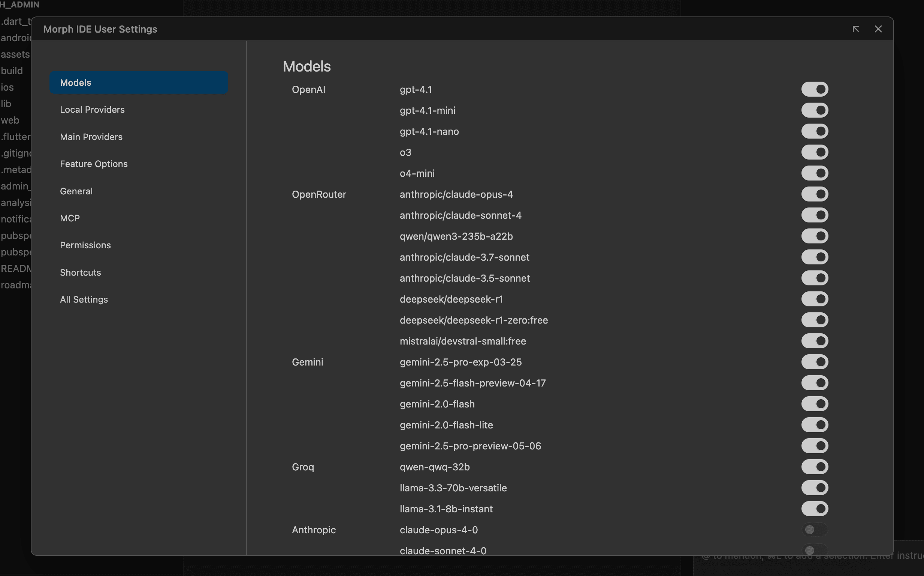Disable anthropic/claude-opus-4 model
The height and width of the screenshot is (576, 924).
pyautogui.click(x=815, y=194)
